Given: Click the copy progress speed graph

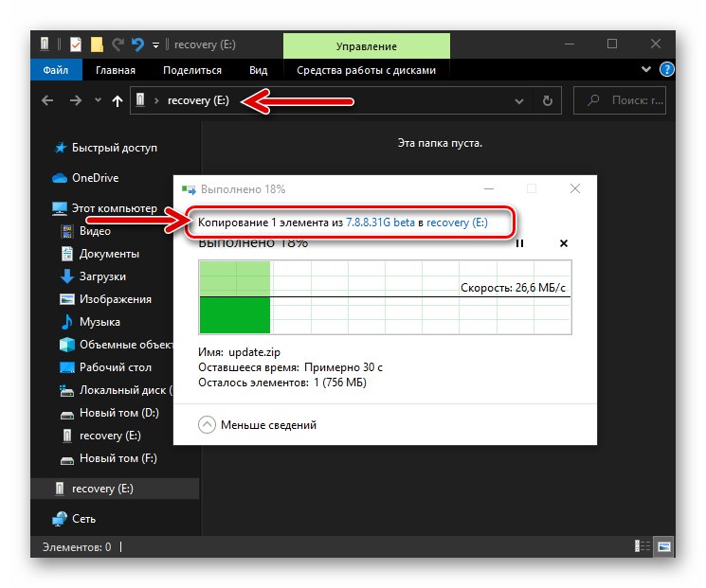Looking at the screenshot, I should tap(385, 297).
